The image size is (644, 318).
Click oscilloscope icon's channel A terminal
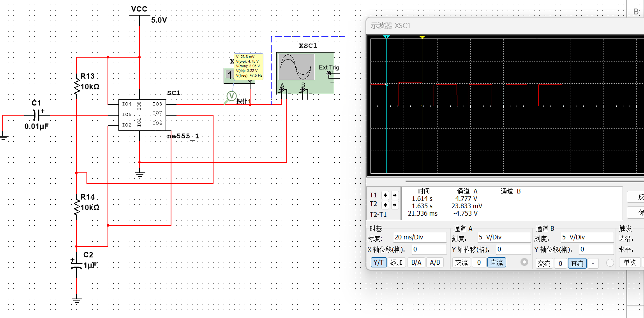(282, 90)
